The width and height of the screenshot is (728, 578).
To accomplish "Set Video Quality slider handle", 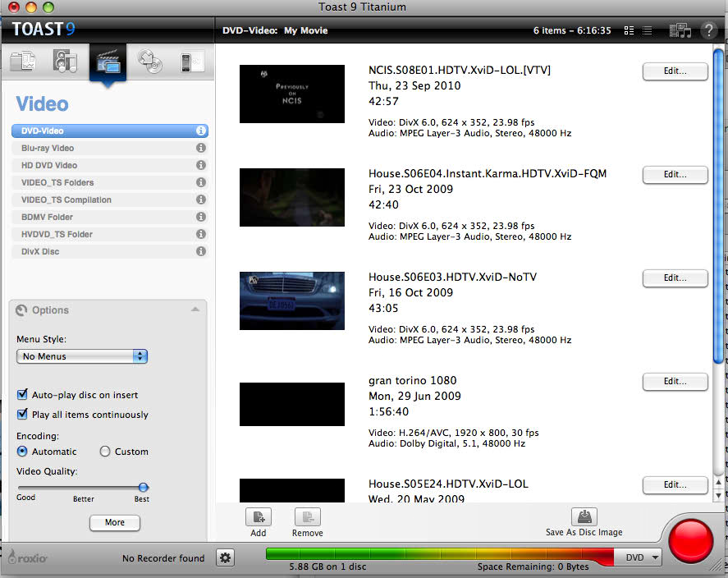I will 144,487.
